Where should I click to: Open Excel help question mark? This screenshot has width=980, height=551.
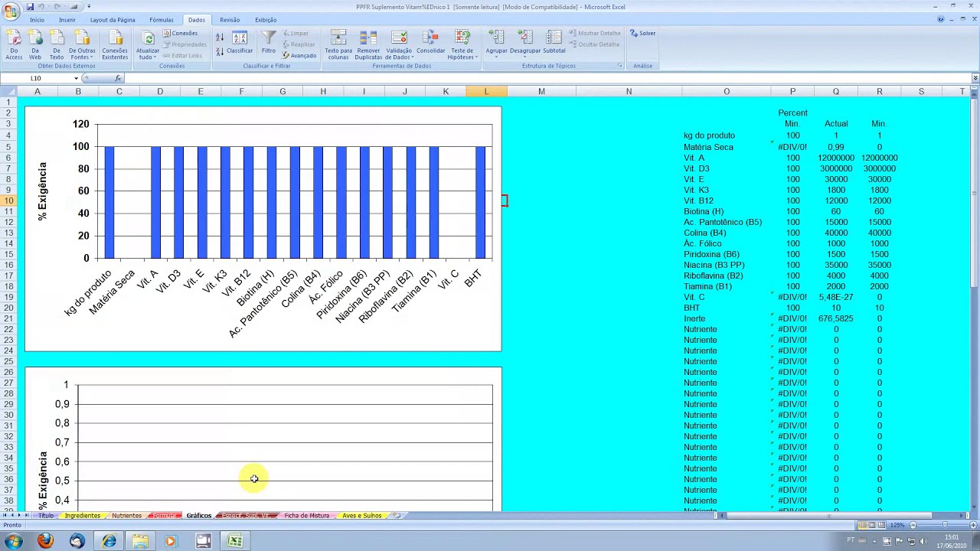[x=941, y=20]
